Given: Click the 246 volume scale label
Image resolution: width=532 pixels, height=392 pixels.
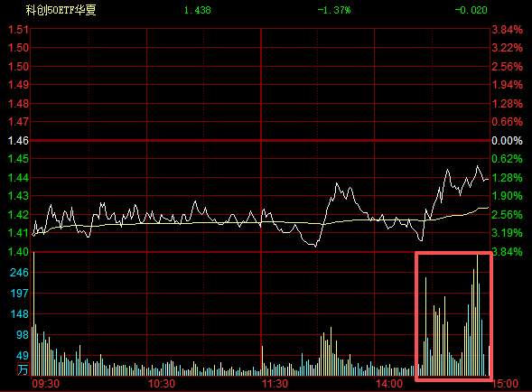Looking at the screenshot, I should click(19, 273).
